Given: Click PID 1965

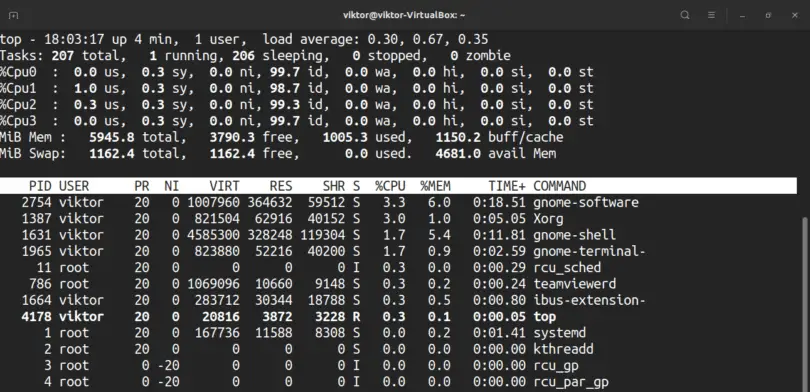Looking at the screenshot, I should point(36,252).
